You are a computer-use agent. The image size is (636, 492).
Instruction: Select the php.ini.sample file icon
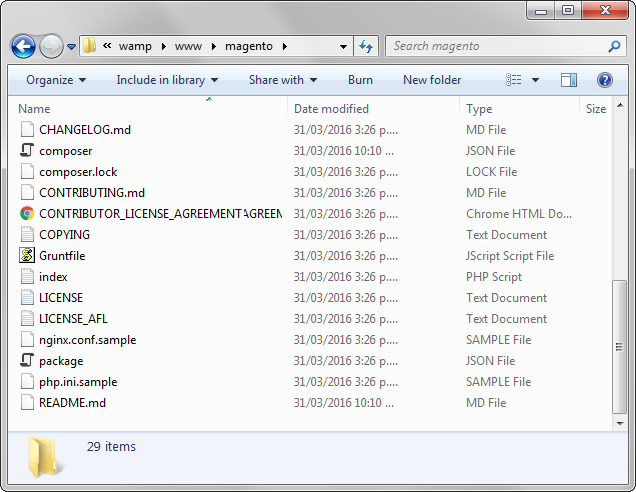pos(27,382)
